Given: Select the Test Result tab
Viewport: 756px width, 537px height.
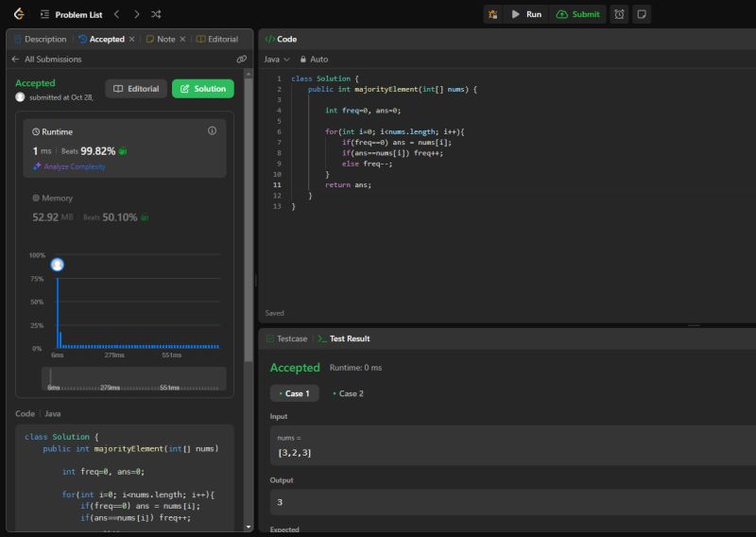Looking at the screenshot, I should [x=344, y=338].
